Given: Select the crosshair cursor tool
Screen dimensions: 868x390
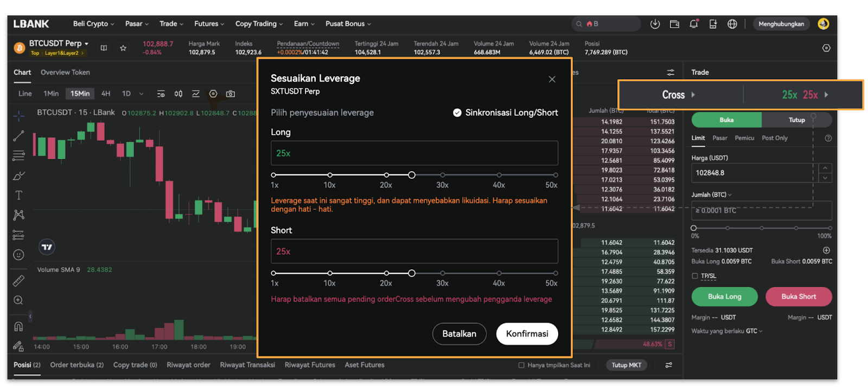Looking at the screenshot, I should (18, 116).
